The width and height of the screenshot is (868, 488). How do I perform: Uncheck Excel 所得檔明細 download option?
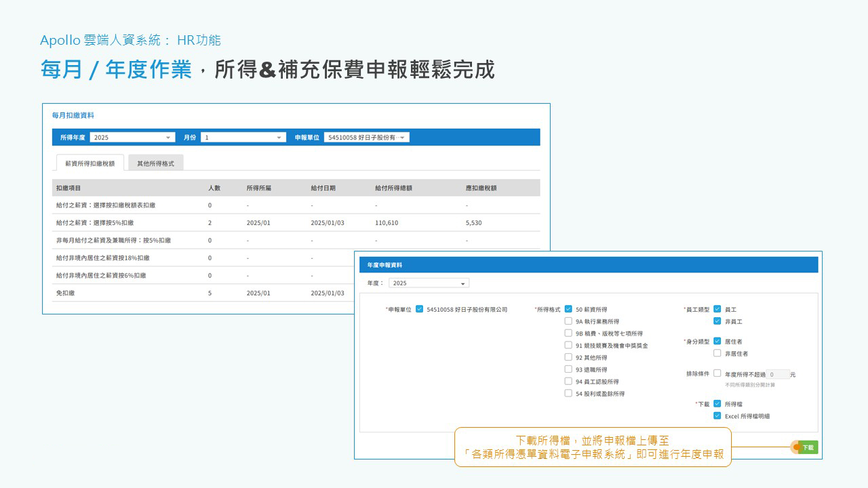[717, 416]
